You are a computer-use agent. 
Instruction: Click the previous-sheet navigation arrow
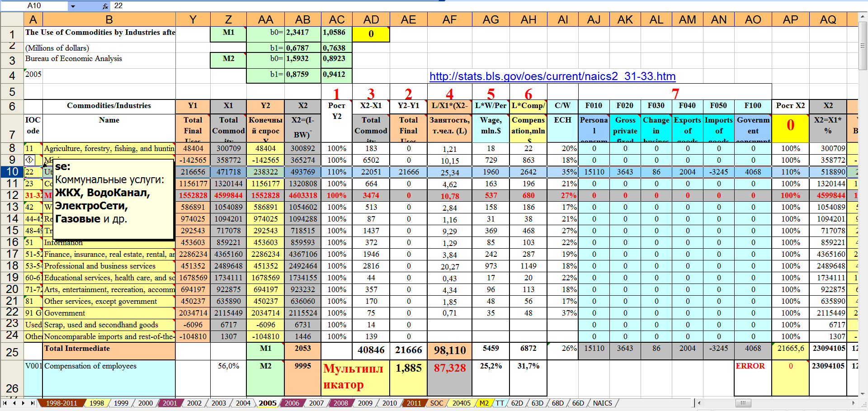coord(14,403)
